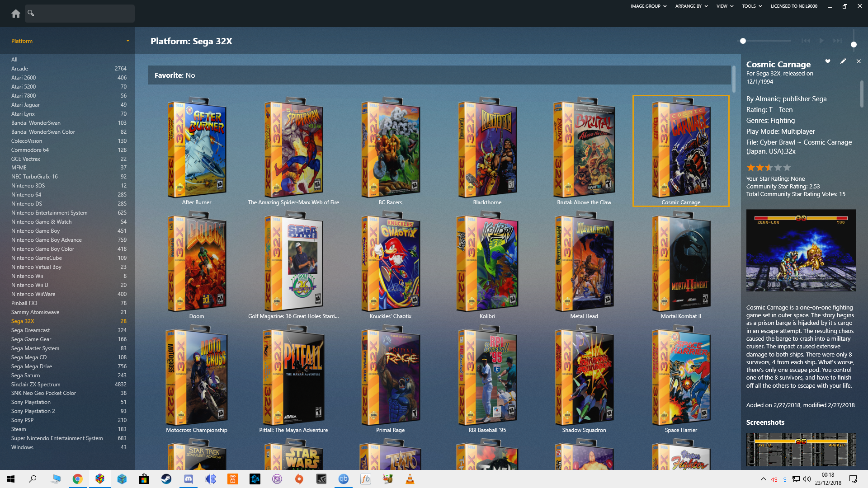Open Google Chrome from taskbar
This screenshot has width=868, height=488.
click(77, 479)
